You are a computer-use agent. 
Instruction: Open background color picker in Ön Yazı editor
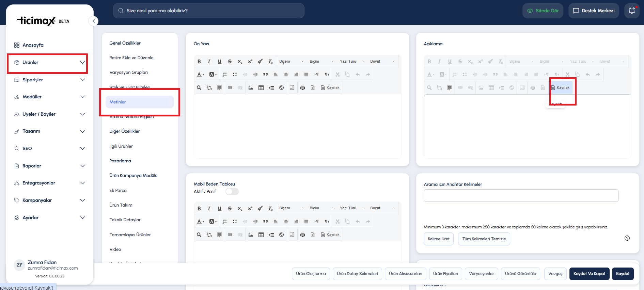[x=213, y=75]
